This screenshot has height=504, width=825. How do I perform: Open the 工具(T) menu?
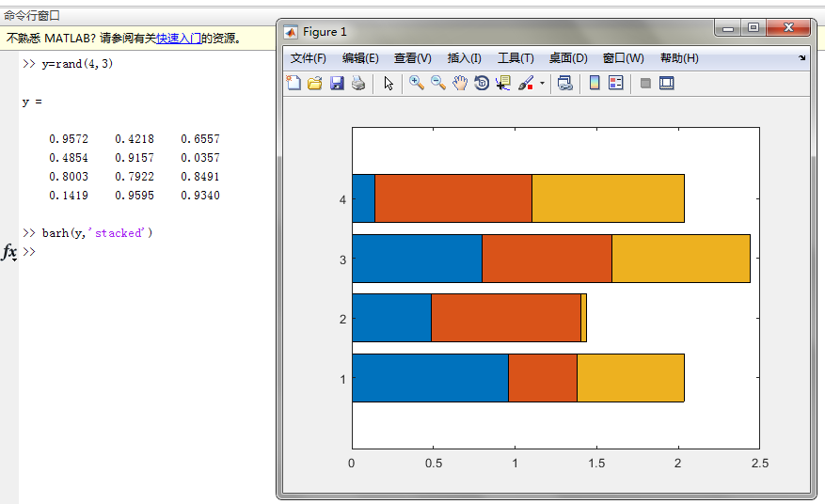tap(516, 58)
